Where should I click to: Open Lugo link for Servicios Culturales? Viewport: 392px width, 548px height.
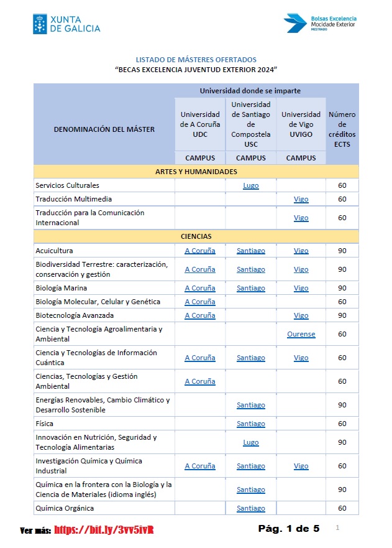(x=251, y=185)
